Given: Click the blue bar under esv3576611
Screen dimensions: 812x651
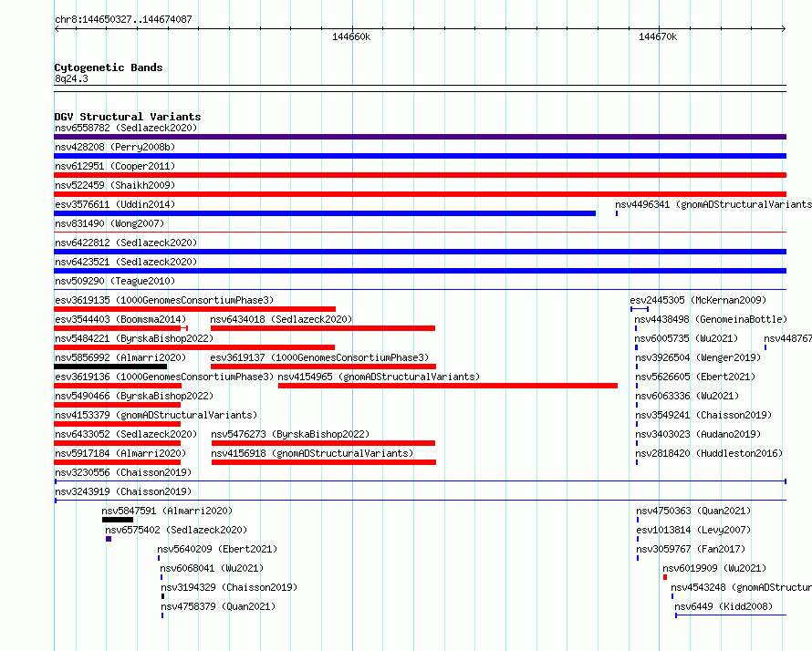Looking at the screenshot, I should (x=325, y=213).
